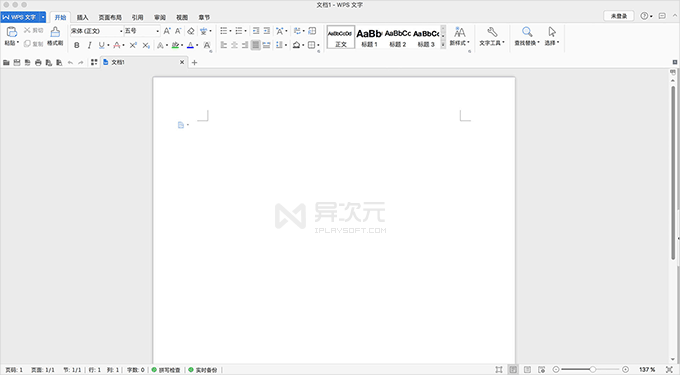Click the 拼写检查 spell check status
Viewport: 680px width, 375px height.
click(x=166, y=370)
